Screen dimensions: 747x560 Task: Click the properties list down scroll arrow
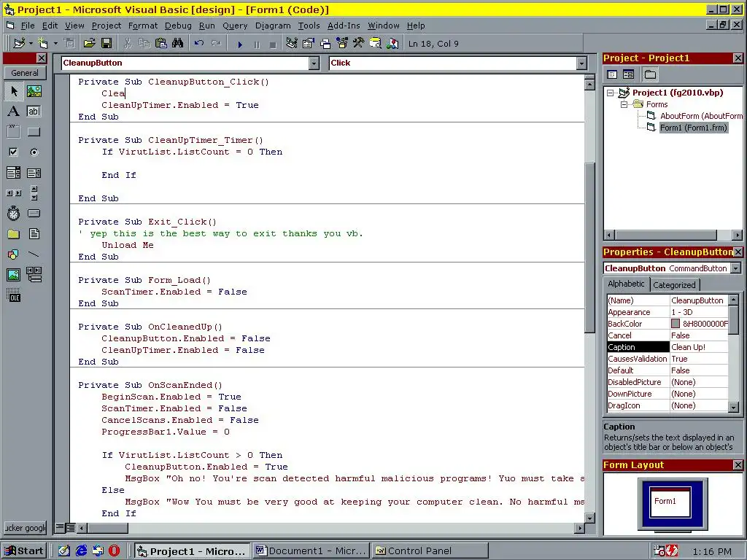point(734,407)
